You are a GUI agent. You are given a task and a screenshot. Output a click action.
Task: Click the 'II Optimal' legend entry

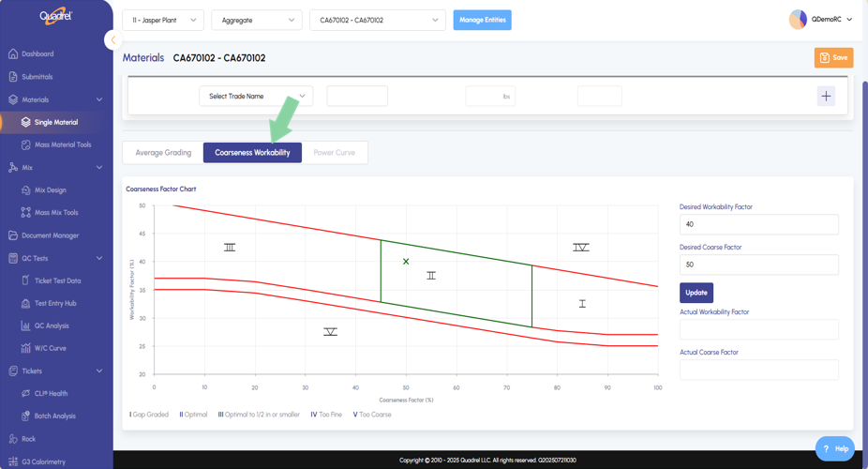[193, 415]
